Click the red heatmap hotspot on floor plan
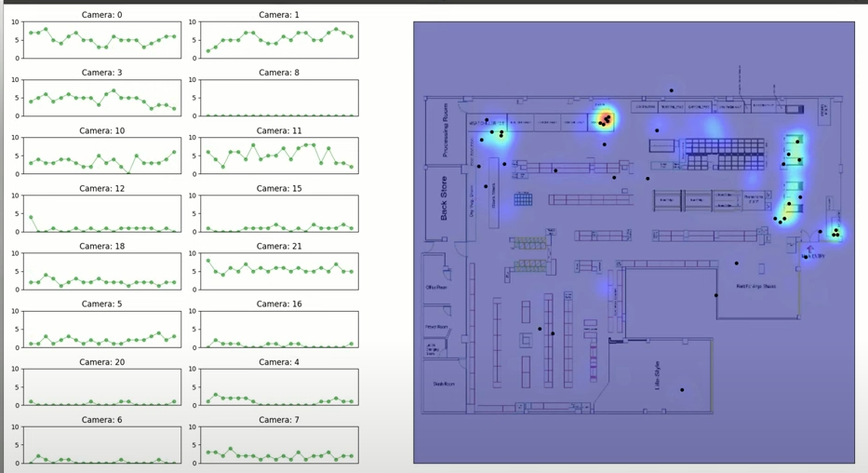The height and width of the screenshot is (473, 868). tap(606, 119)
